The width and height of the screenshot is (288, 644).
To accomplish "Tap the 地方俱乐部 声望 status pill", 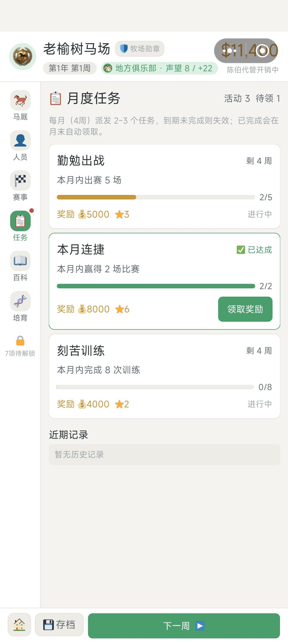I will (159, 68).
